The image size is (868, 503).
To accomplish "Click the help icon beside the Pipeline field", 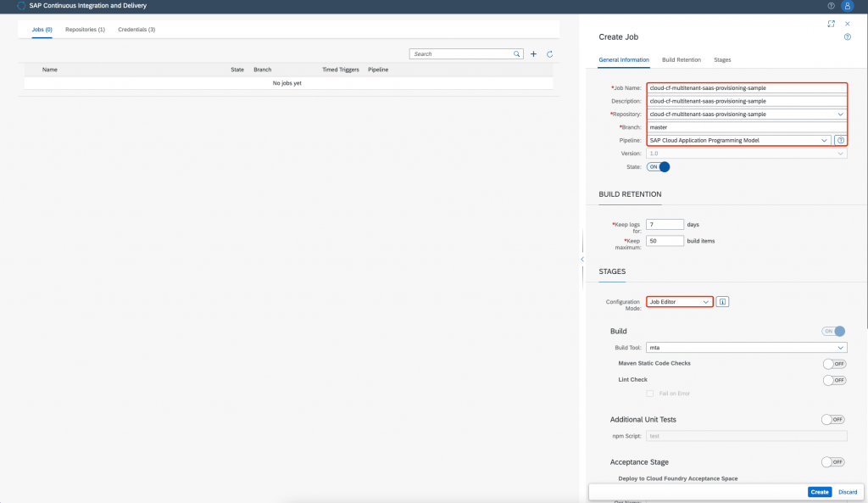I will point(841,140).
